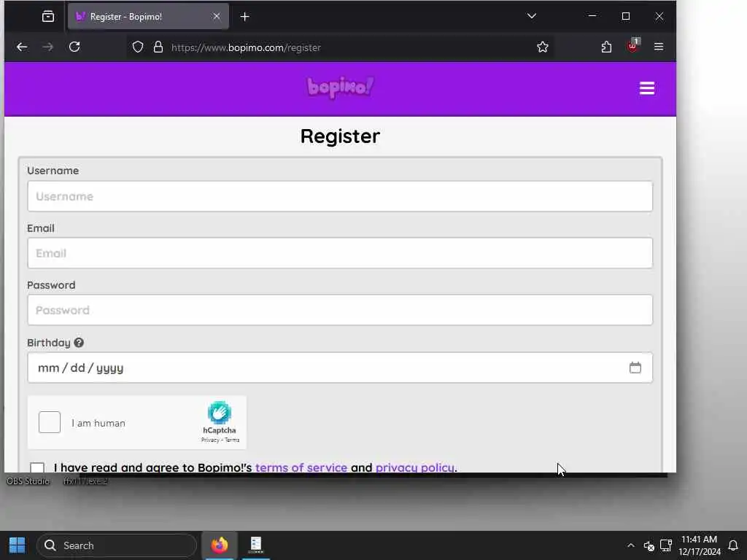Image resolution: width=747 pixels, height=560 pixels.
Task: Open a new browser tab
Action: click(x=244, y=17)
